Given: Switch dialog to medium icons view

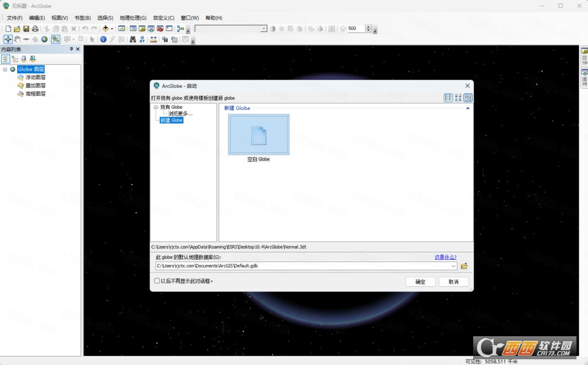Looking at the screenshot, I should (x=458, y=98).
